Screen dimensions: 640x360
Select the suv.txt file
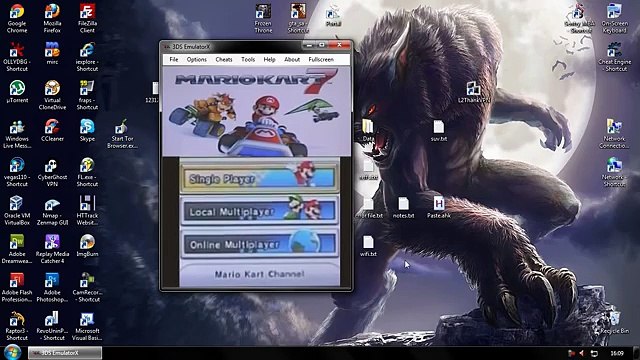pos(439,131)
